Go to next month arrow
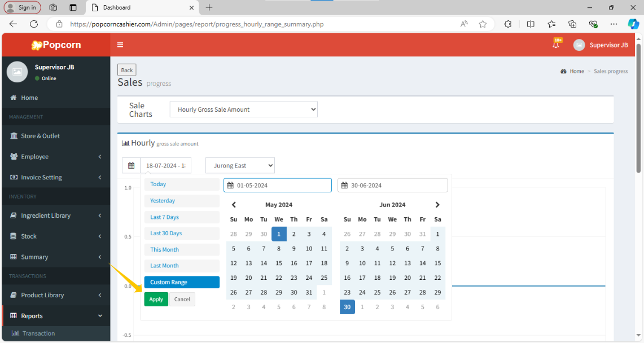 point(437,205)
